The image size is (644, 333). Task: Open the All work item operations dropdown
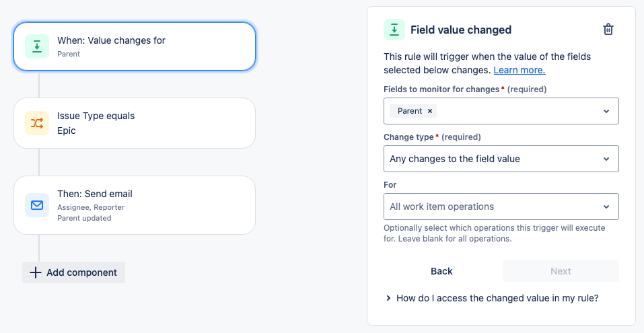(x=501, y=207)
